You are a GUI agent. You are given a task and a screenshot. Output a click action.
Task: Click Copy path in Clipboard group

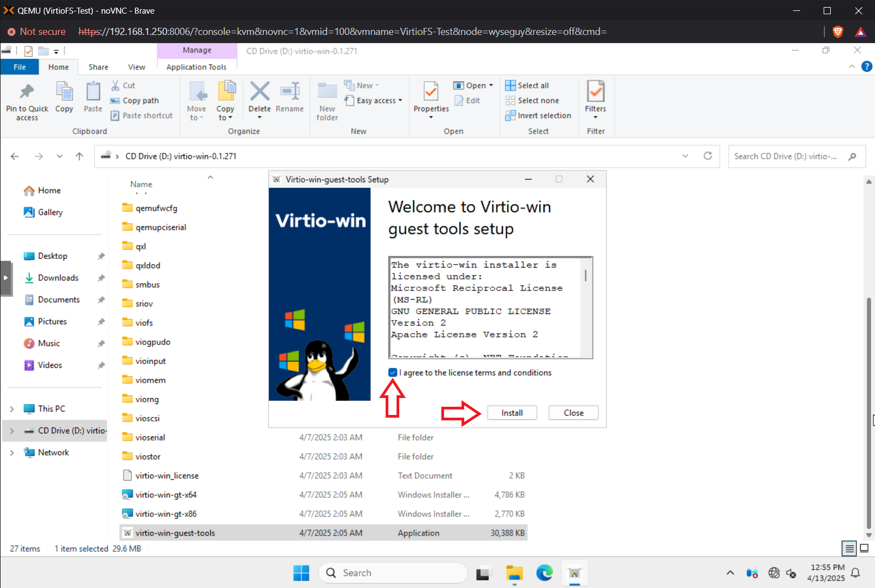[134, 100]
